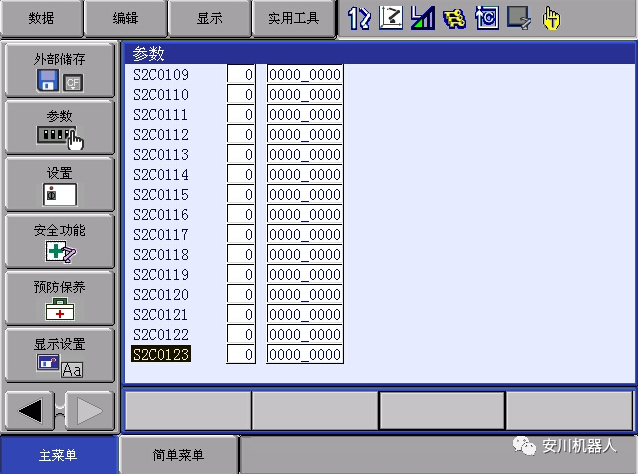
Task: Click decimal value field of S2C0109
Action: 241,74
